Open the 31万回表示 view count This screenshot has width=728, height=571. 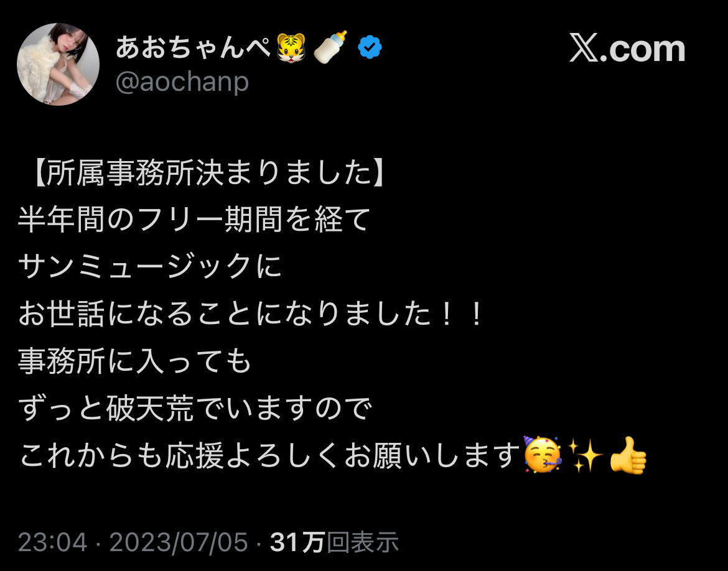[x=334, y=542]
